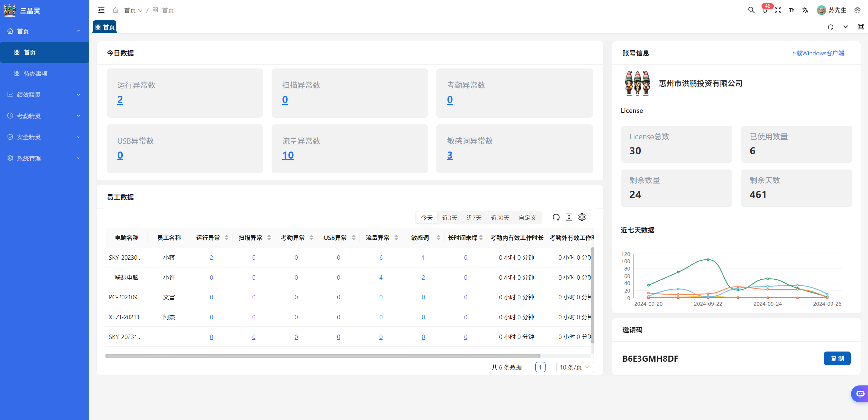The image size is (868, 420).
Task: Click table density height icon
Action: click(x=569, y=217)
